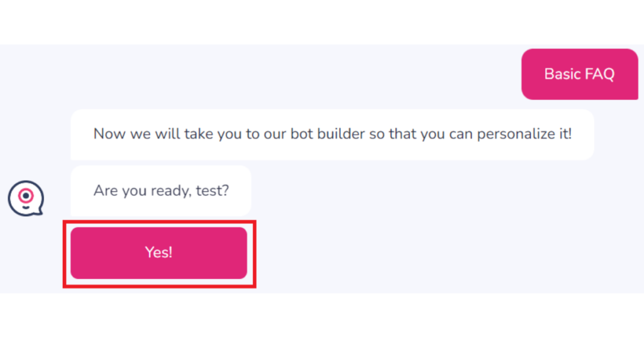The height and width of the screenshot is (338, 644).
Task: Click the right edge of the Yes! button
Action: tap(243, 253)
